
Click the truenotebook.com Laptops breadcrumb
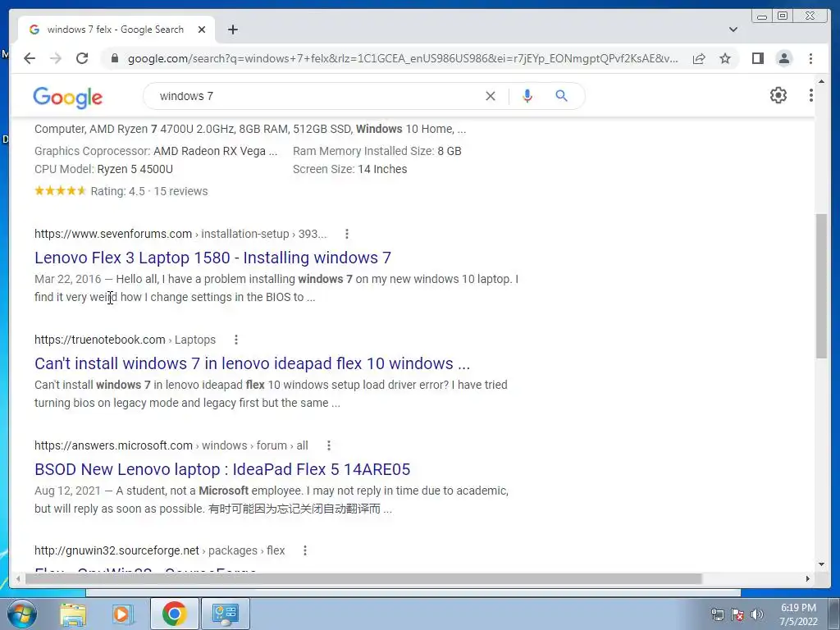[125, 340]
